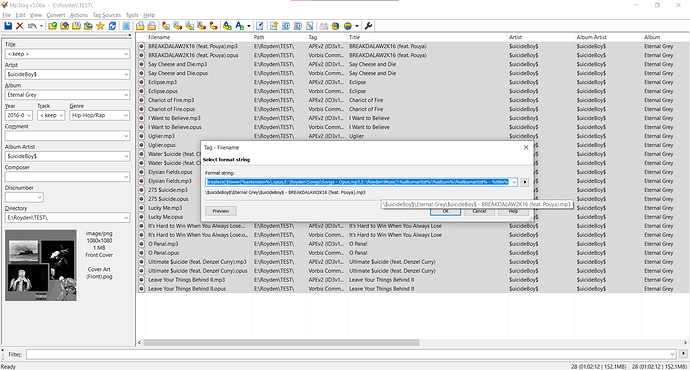The image size is (690, 370).
Task: Open the Artist field dropdown
Action: click(x=126, y=74)
